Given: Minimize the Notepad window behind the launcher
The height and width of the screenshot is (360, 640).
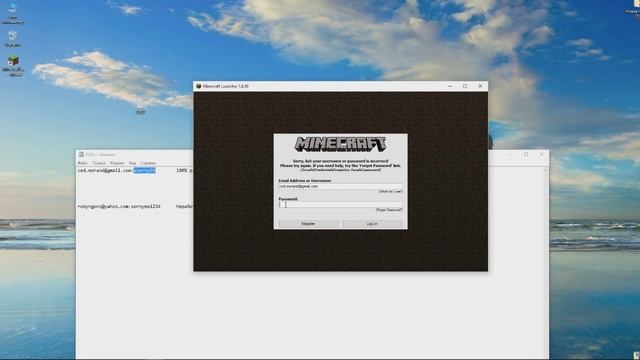Looking at the screenshot, I should pyautogui.click(x=511, y=155).
